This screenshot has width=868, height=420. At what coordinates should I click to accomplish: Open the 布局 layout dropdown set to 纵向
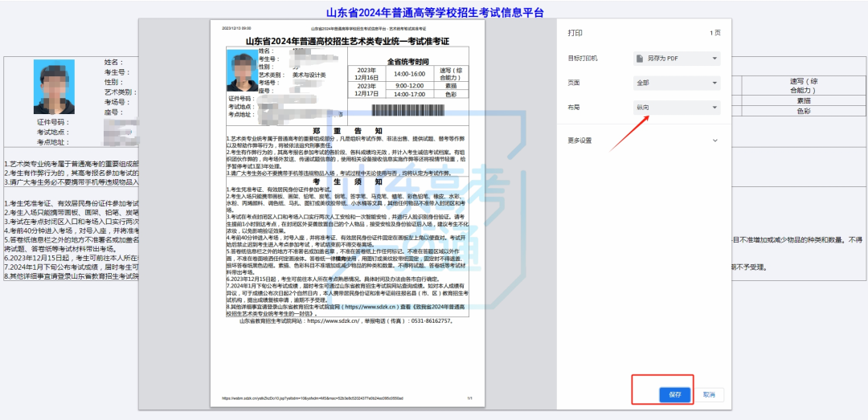(x=676, y=107)
